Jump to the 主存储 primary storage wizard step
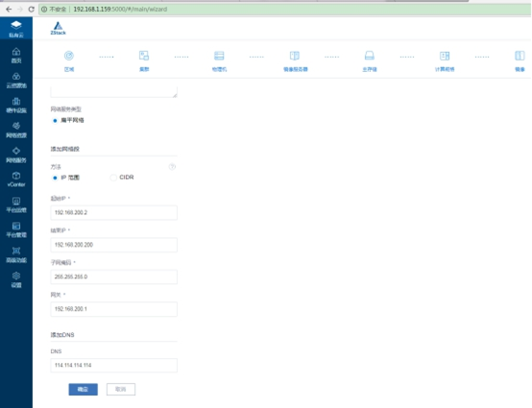 [x=370, y=60]
